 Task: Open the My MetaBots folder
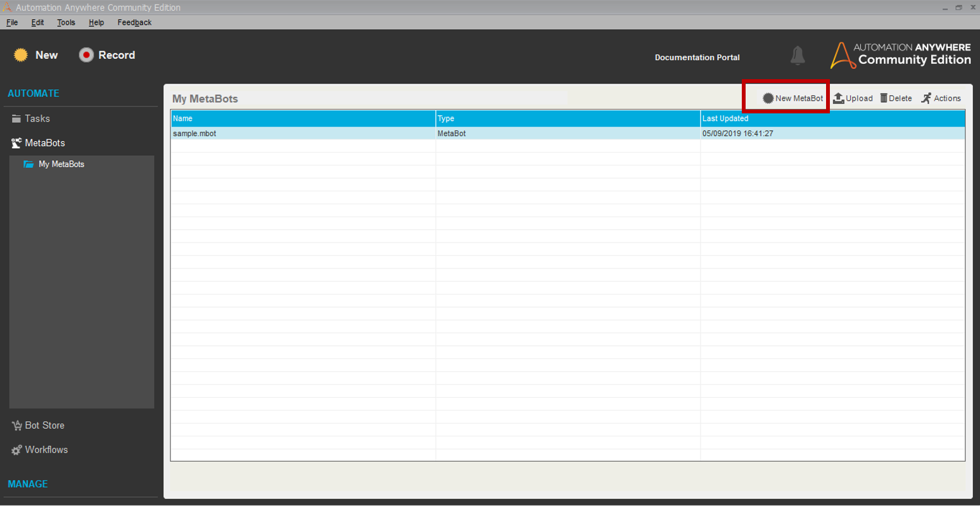pyautogui.click(x=61, y=164)
